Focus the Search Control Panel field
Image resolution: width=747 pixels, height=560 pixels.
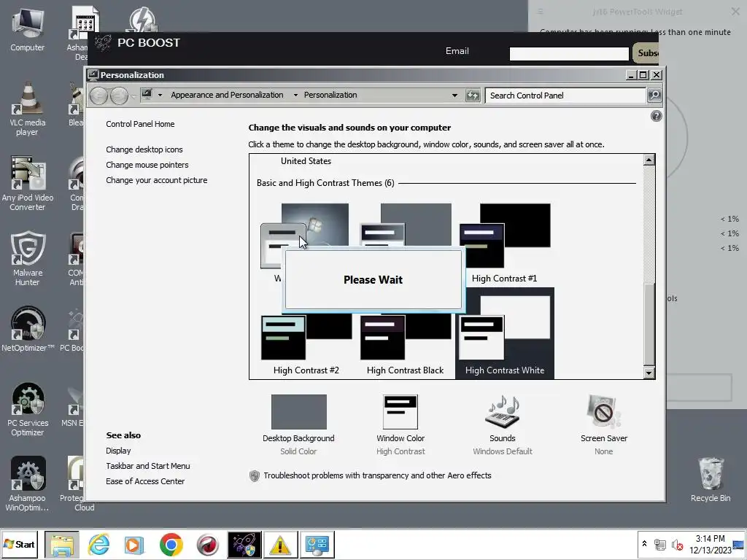pos(565,96)
